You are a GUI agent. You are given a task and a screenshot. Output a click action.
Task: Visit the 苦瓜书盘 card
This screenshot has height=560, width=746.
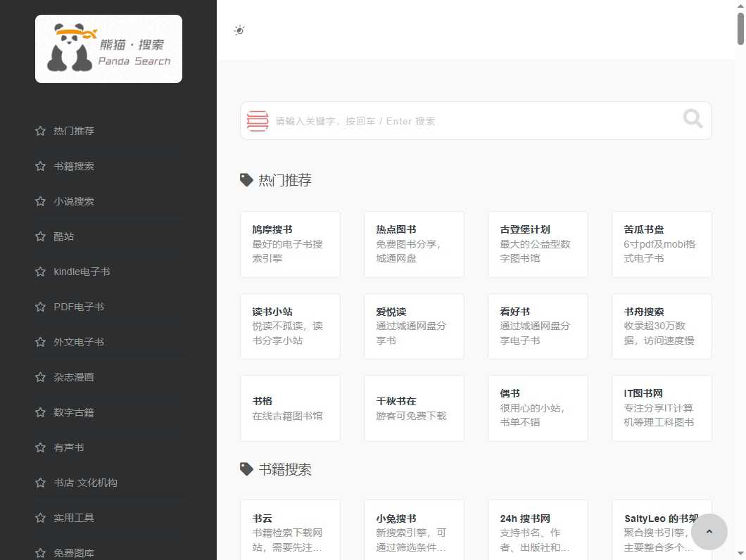pyautogui.click(x=662, y=244)
